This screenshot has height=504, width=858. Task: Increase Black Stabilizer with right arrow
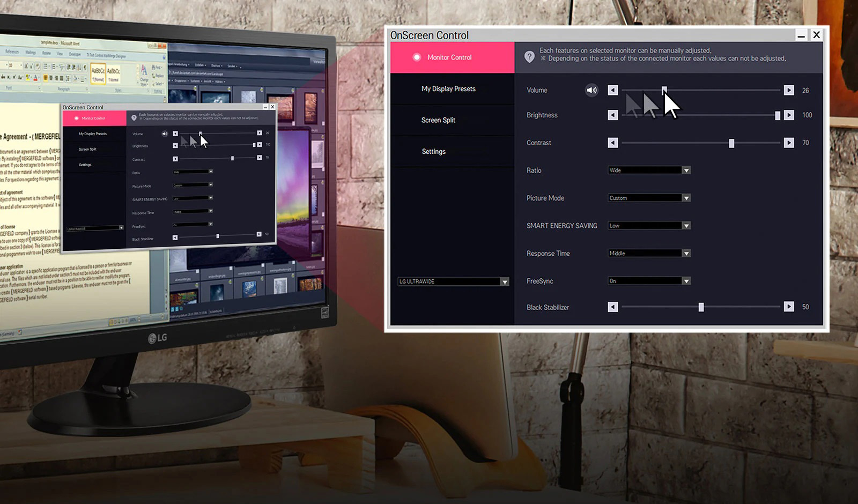coord(788,307)
